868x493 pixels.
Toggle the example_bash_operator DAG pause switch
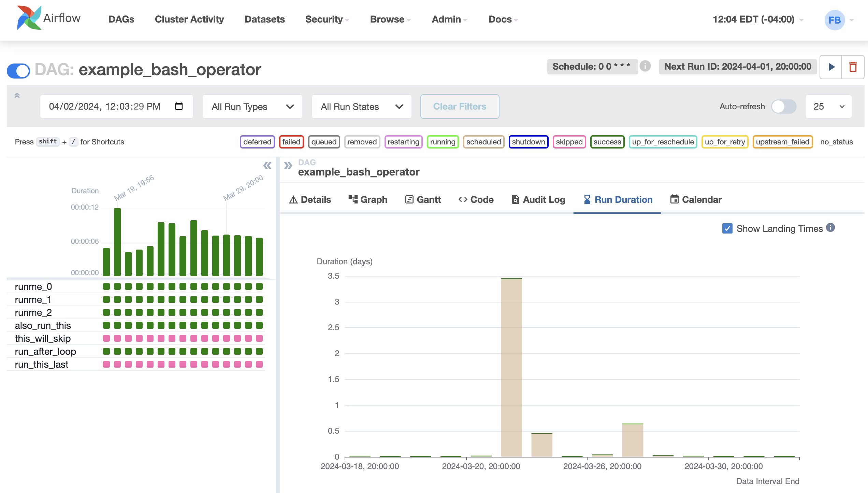[18, 70]
